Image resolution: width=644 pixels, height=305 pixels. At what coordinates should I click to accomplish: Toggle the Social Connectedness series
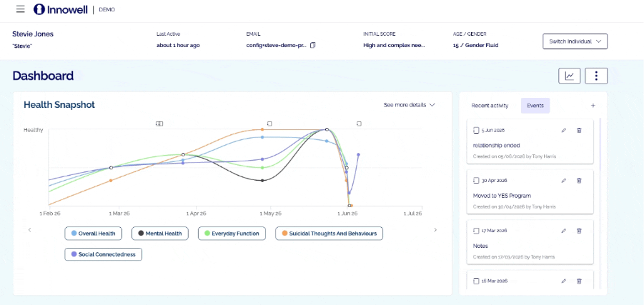tap(103, 254)
